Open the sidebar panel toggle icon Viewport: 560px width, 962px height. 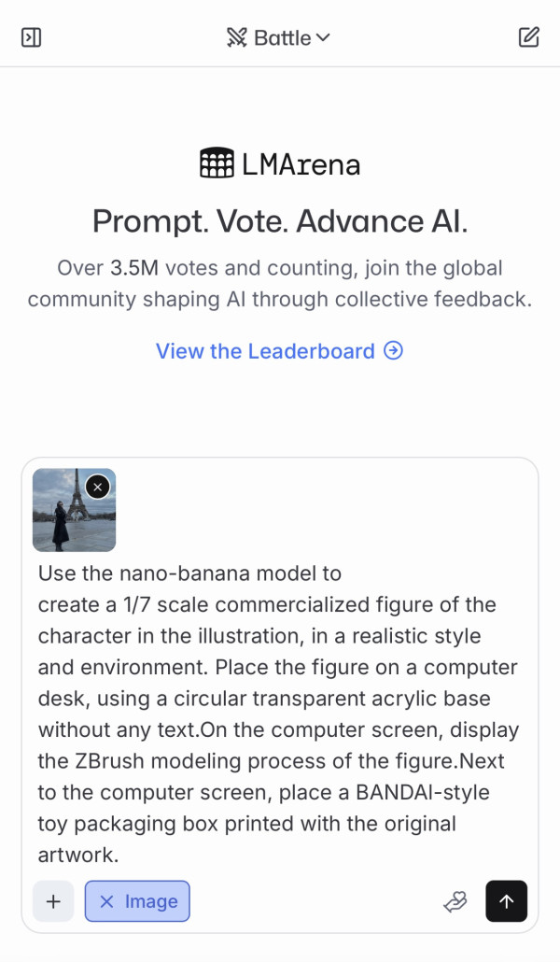(31, 37)
